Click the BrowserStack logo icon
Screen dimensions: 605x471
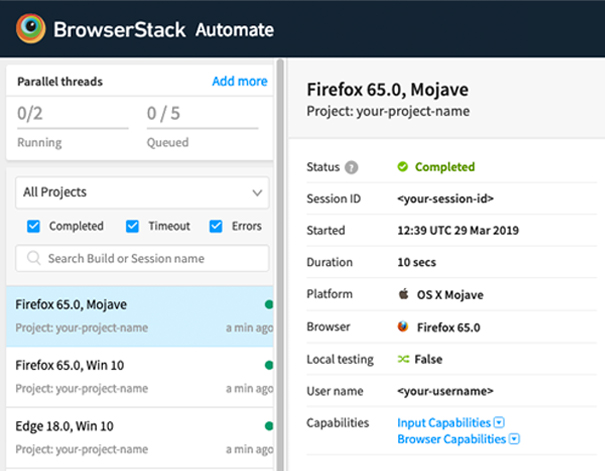click(30, 28)
